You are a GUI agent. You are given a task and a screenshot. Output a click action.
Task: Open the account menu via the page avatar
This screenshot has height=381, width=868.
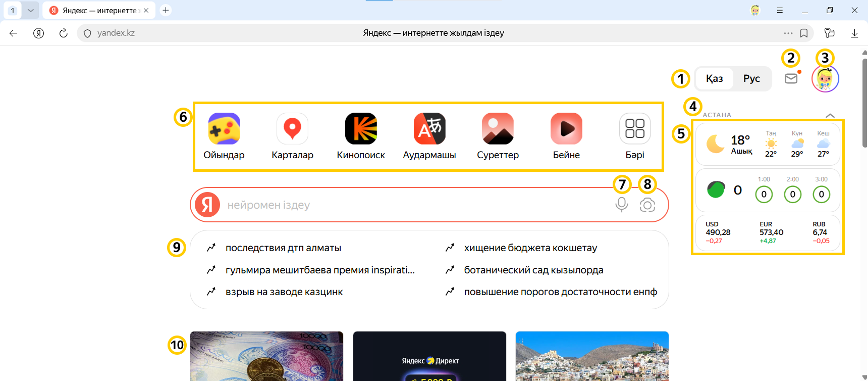pos(825,79)
